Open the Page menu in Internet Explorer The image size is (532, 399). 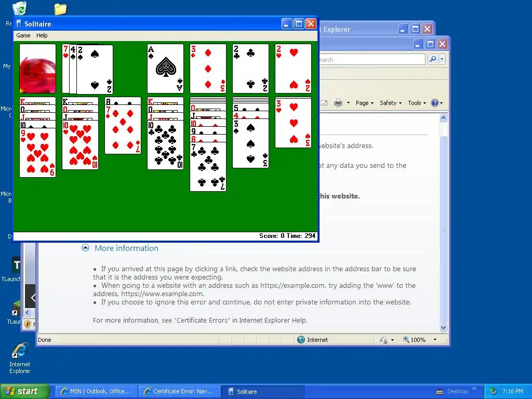point(364,103)
